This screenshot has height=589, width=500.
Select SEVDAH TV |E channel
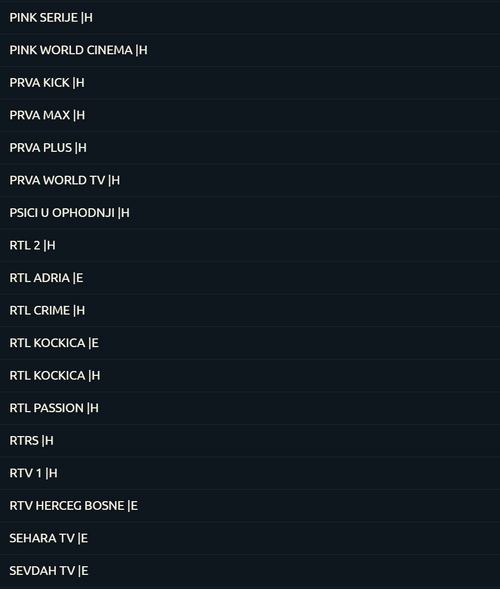click(x=250, y=571)
